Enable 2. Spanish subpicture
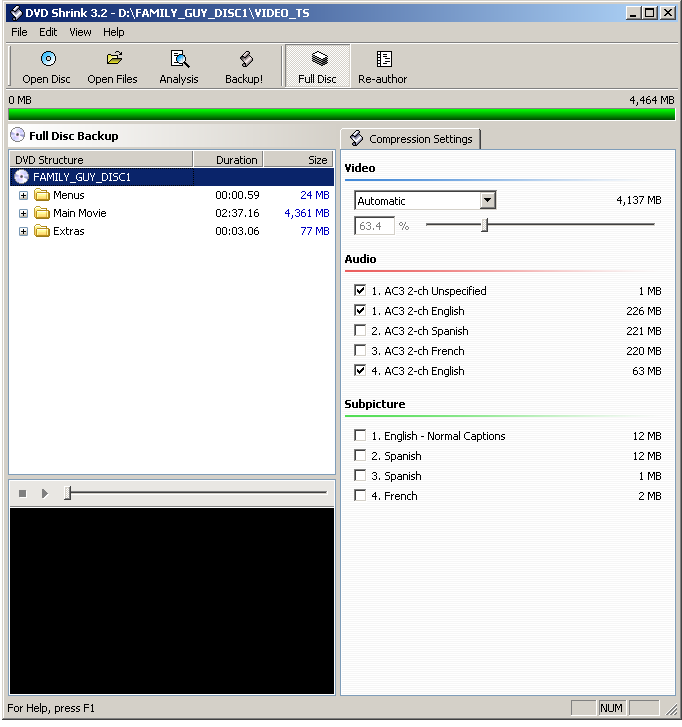Image resolution: width=682 pixels, height=727 pixels. pyautogui.click(x=360, y=455)
